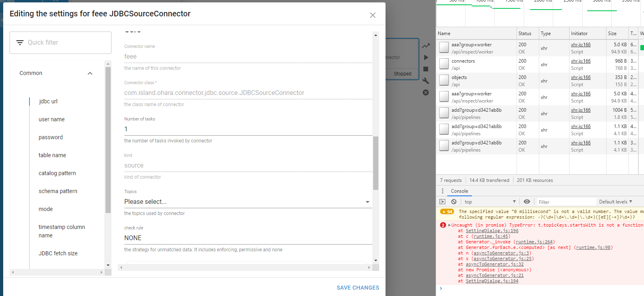The height and width of the screenshot is (296, 644).
Task: Select password setting
Action: point(51,137)
